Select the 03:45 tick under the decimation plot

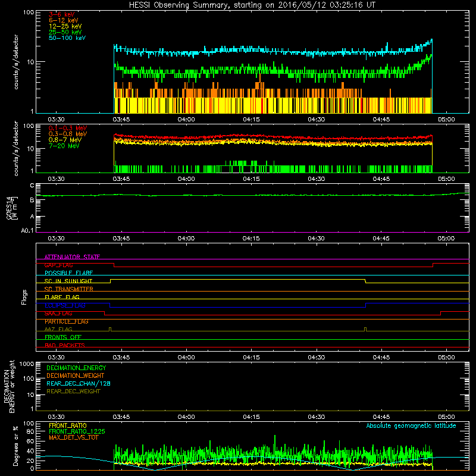pyautogui.click(x=121, y=417)
